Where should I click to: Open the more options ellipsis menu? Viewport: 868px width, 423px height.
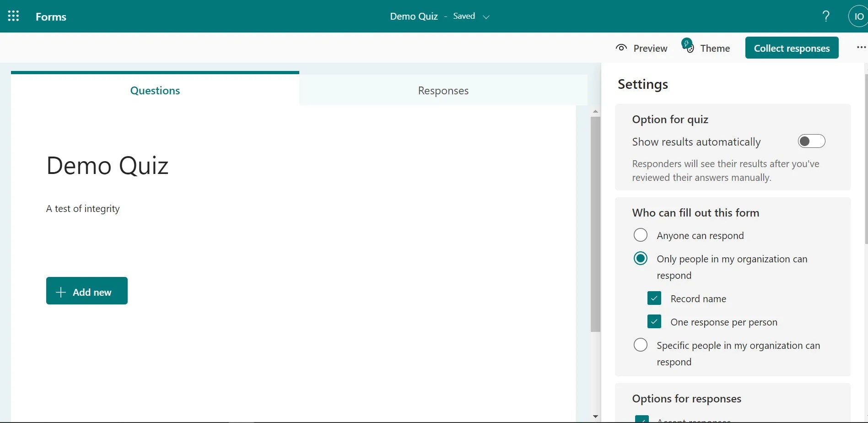[861, 47]
